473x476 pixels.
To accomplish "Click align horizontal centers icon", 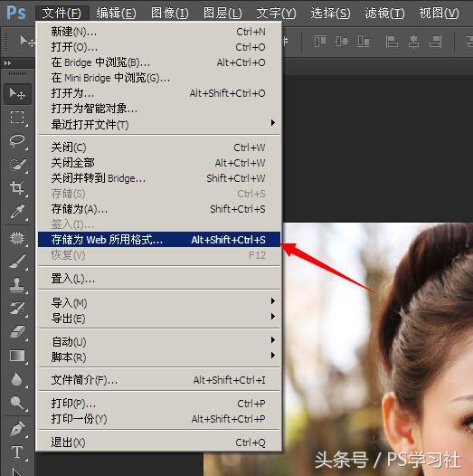I will [413, 42].
